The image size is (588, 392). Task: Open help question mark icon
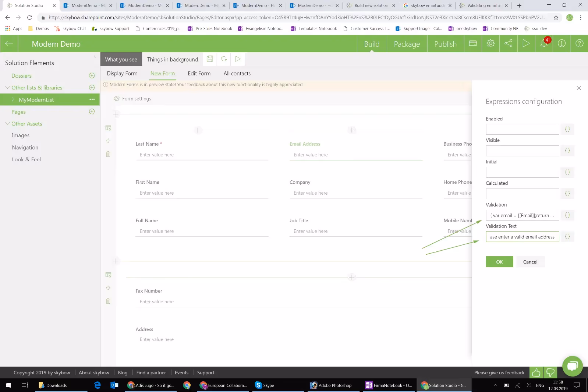pos(579,43)
